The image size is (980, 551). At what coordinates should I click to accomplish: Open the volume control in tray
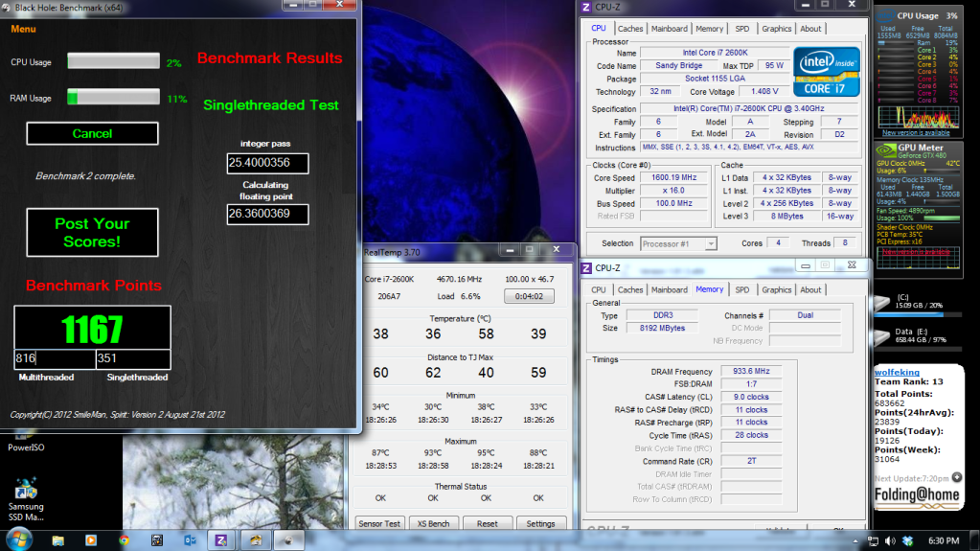[890, 541]
